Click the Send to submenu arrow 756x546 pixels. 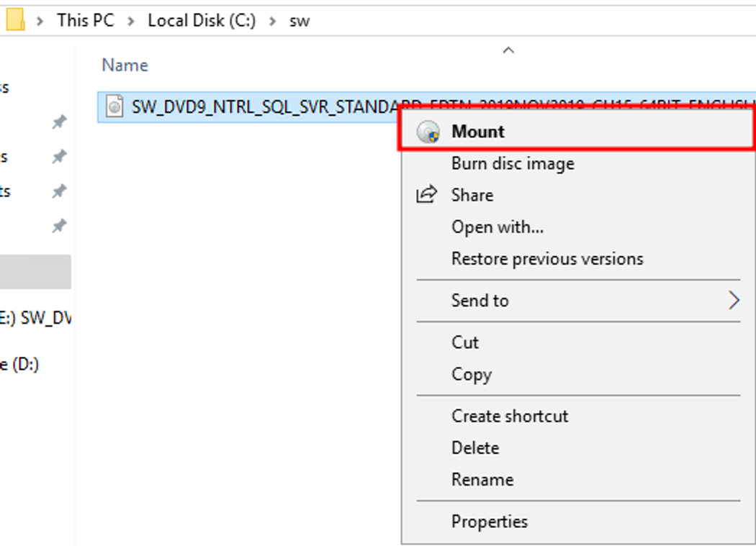(734, 300)
